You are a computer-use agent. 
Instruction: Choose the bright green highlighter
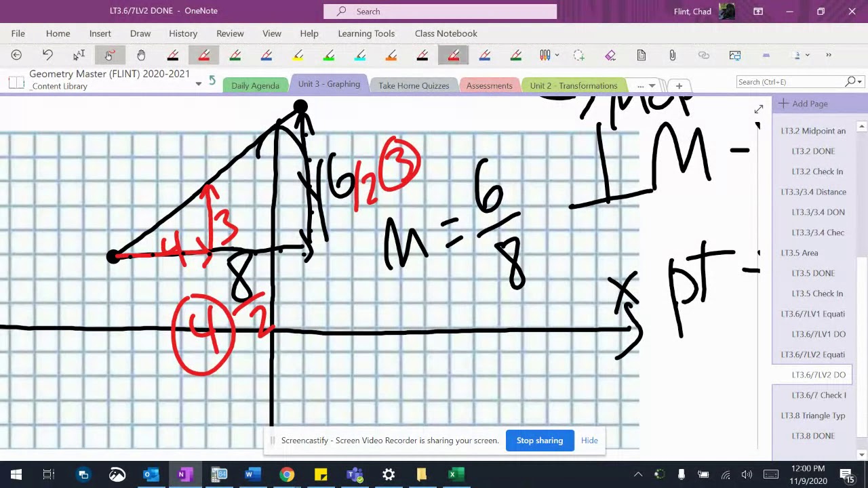point(329,55)
